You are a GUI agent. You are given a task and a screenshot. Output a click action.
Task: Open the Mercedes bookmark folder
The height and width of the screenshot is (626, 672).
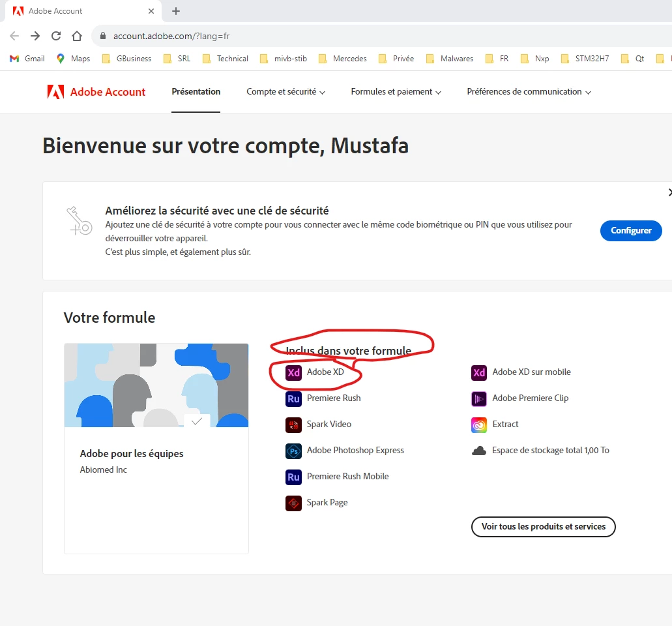coord(342,58)
